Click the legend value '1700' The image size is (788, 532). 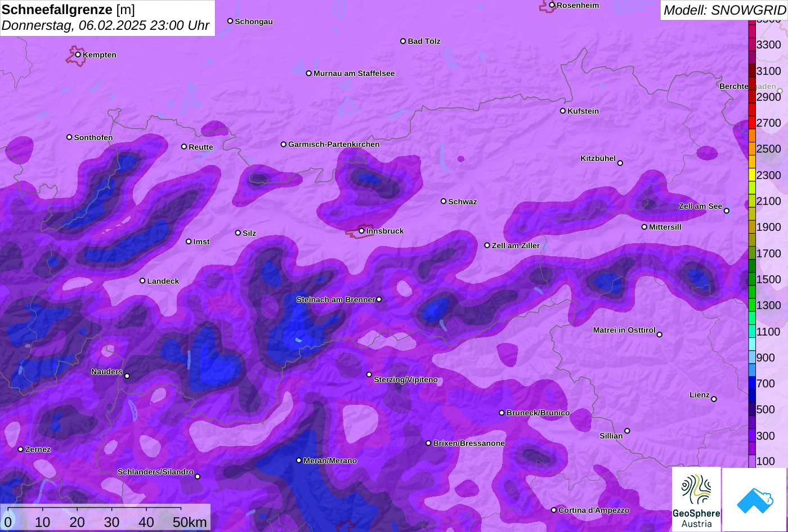[x=769, y=253]
